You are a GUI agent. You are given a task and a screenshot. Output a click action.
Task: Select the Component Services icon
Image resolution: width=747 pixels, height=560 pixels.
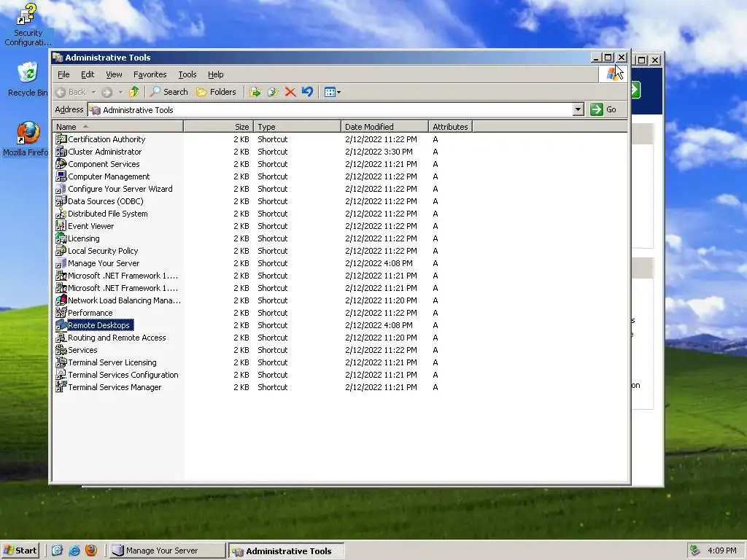(x=61, y=164)
